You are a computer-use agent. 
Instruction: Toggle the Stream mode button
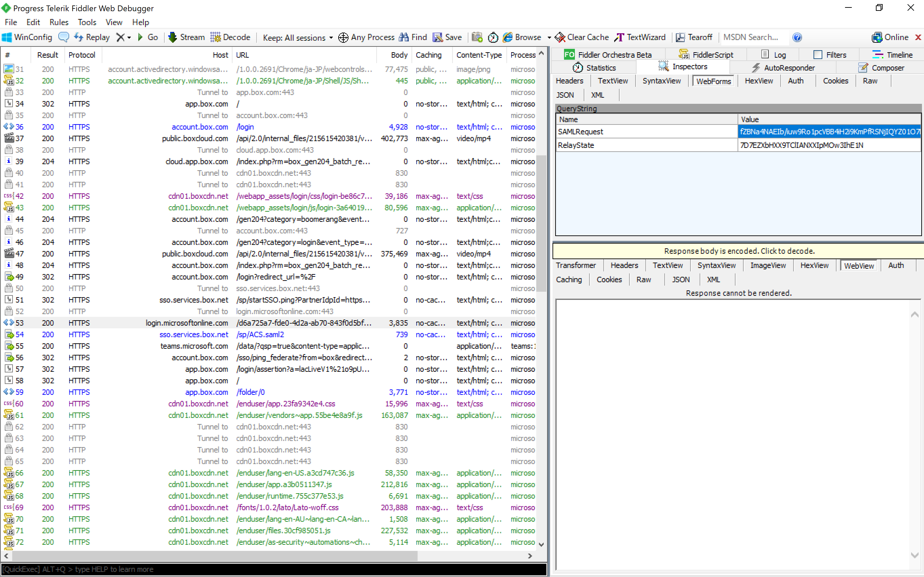186,37
